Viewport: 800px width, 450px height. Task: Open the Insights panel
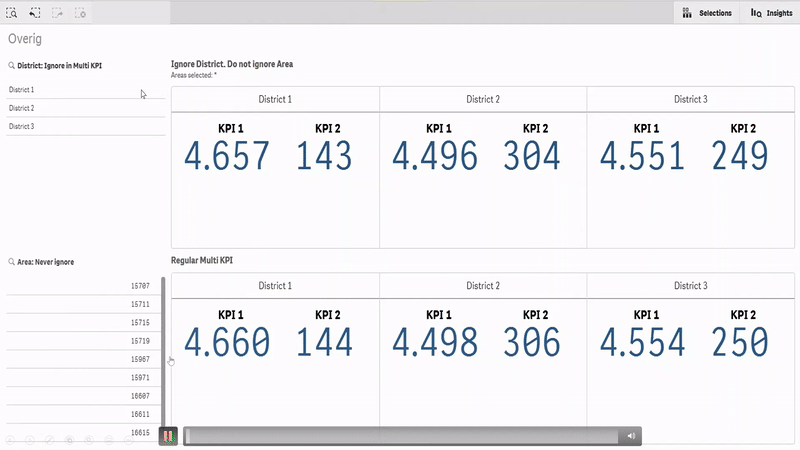(771, 13)
